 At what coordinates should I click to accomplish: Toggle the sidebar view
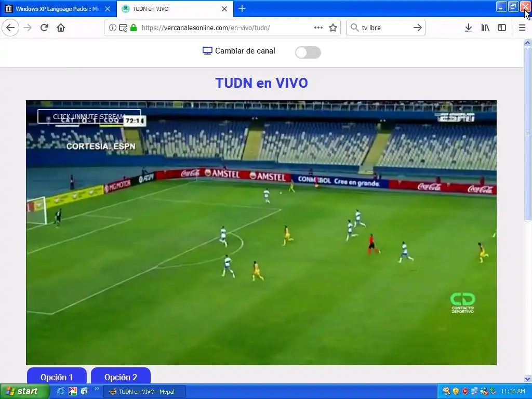pyautogui.click(x=502, y=28)
